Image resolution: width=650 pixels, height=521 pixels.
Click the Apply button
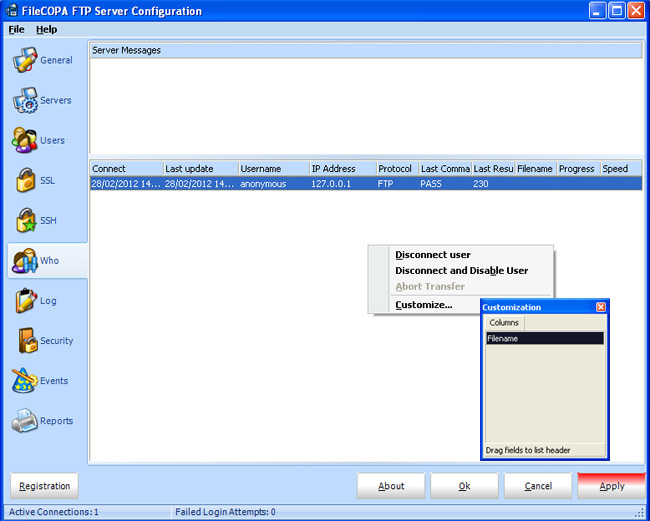point(611,486)
